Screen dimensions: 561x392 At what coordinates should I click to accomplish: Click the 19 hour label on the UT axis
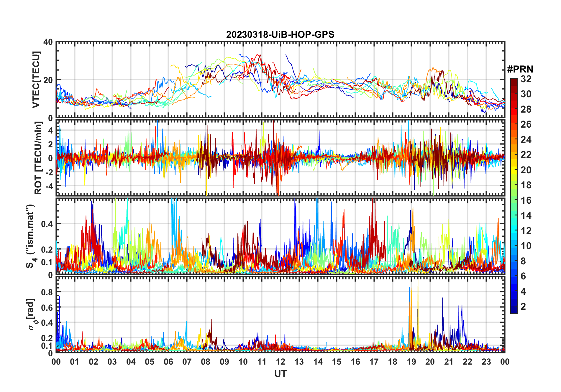(411, 362)
